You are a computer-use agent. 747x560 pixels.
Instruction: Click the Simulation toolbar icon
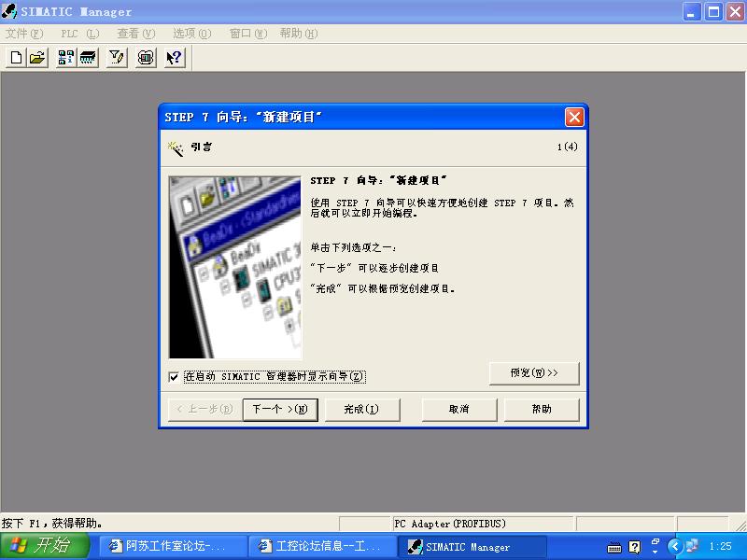click(146, 58)
